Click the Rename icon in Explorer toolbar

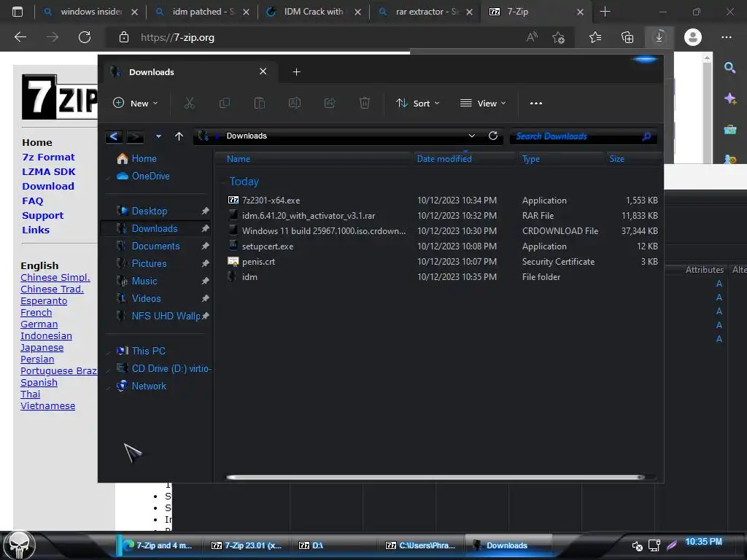pyautogui.click(x=295, y=103)
